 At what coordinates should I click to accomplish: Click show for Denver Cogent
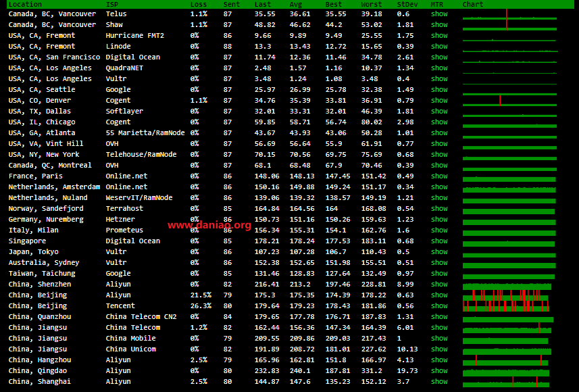click(x=439, y=101)
